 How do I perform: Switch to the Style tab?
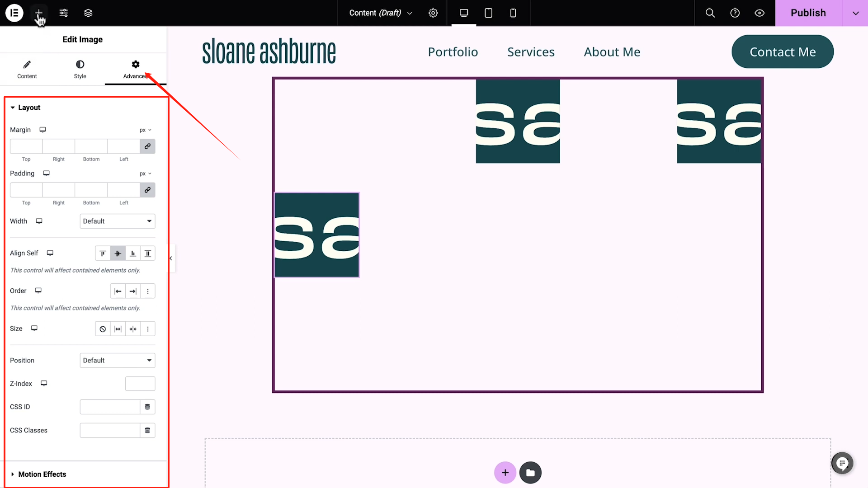80,69
